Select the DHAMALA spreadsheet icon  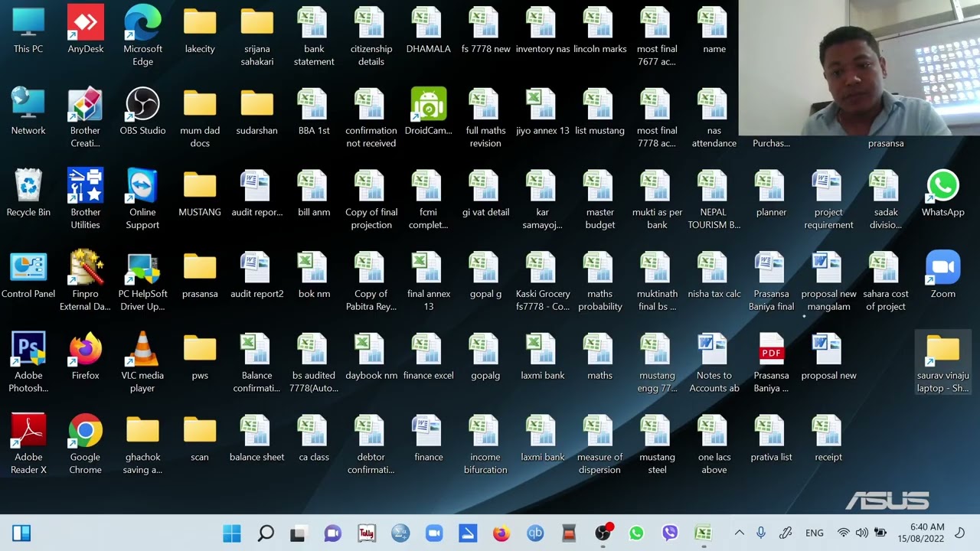point(429,31)
